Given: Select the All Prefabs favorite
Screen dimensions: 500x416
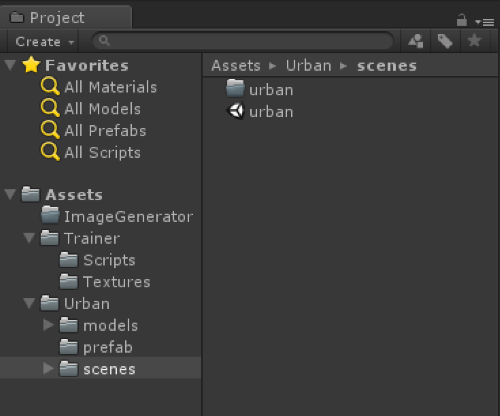Looking at the screenshot, I should click(x=105, y=131).
